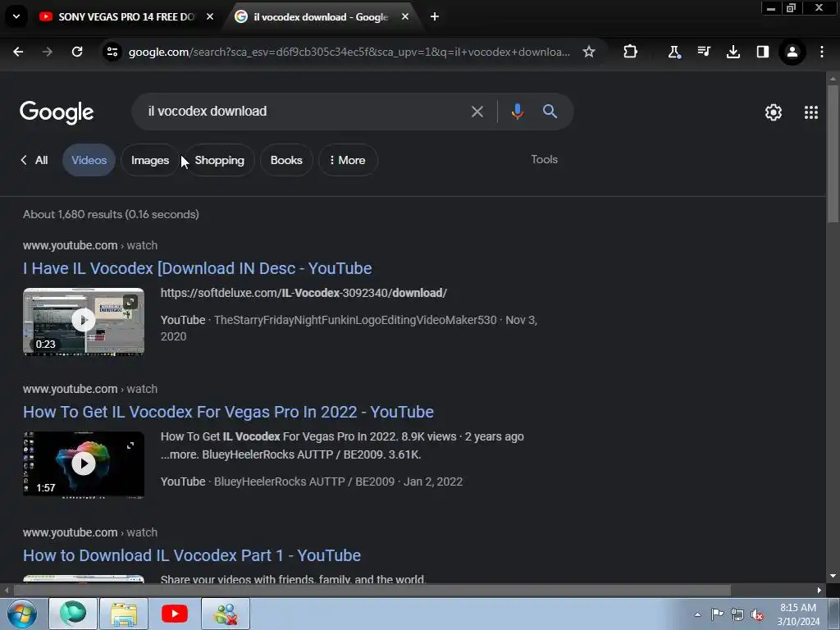Clear the search query with X
This screenshot has height=630, width=840.
click(x=477, y=112)
